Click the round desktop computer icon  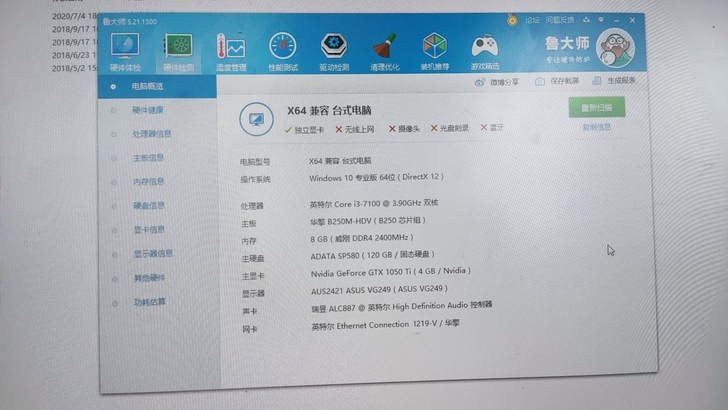pos(256,119)
